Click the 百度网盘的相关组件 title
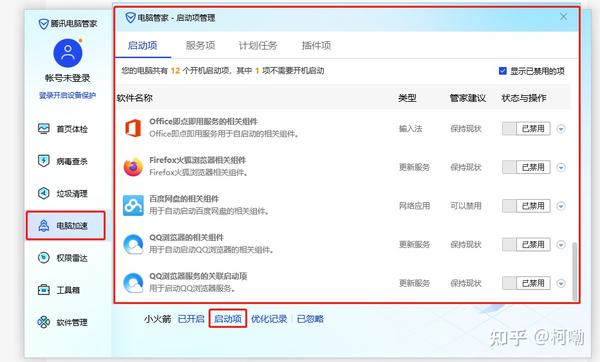 (184, 199)
